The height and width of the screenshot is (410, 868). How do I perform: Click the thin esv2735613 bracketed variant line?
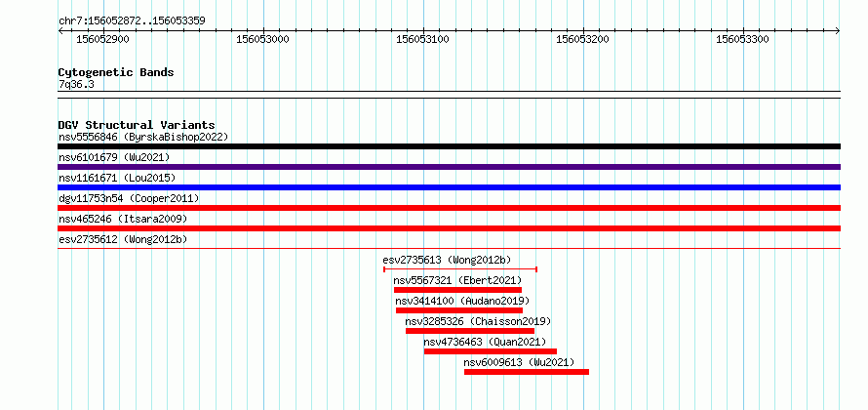pyautogui.click(x=460, y=269)
